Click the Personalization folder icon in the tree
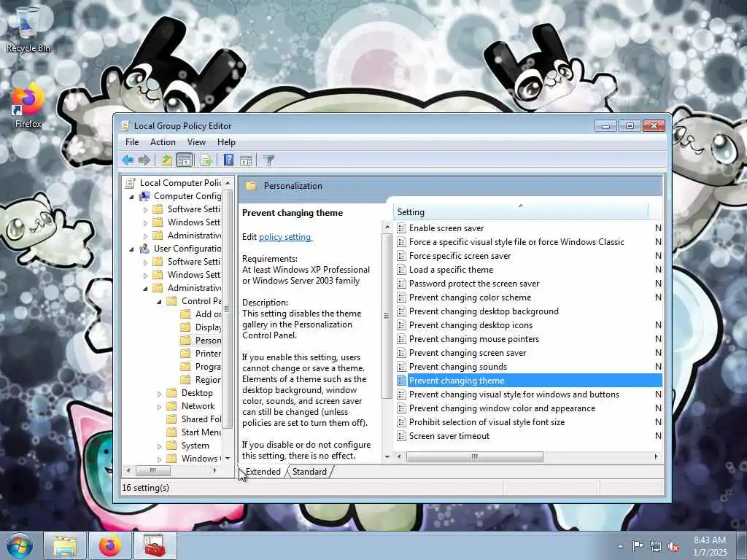The image size is (747, 560). point(186,340)
